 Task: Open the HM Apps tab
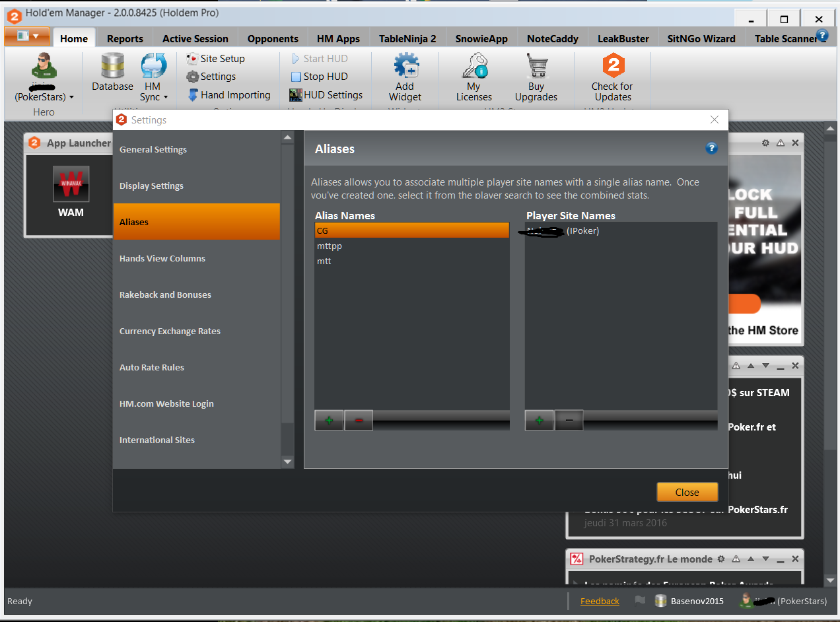(339, 38)
